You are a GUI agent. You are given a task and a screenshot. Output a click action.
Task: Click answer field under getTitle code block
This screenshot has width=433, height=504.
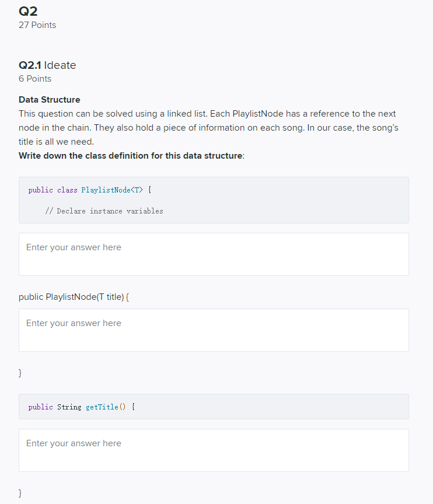(x=214, y=450)
